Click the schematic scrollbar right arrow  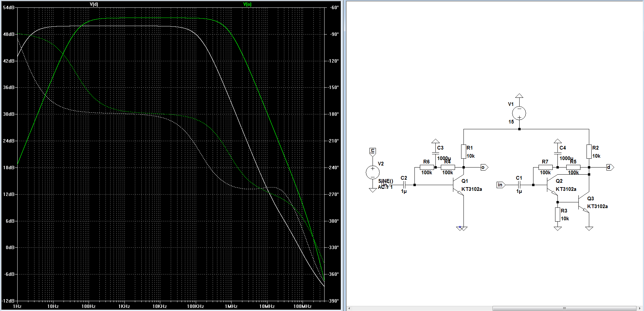[640, 308]
